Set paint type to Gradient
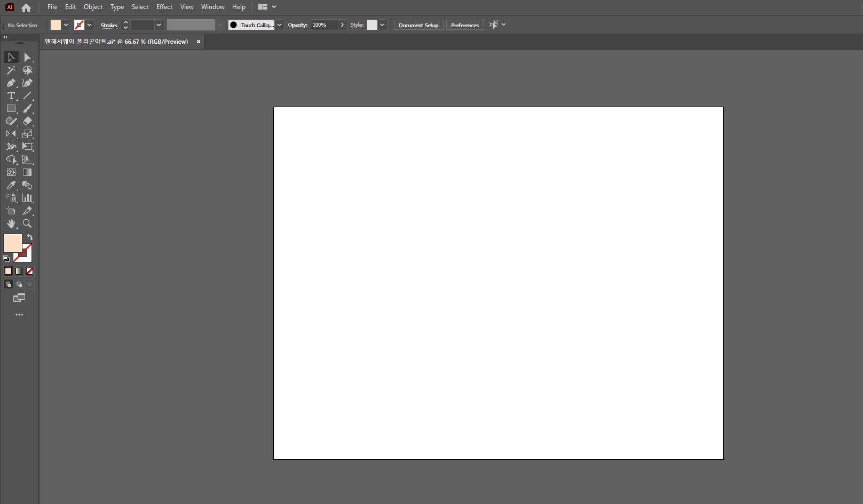This screenshot has height=504, width=863. pos(19,271)
